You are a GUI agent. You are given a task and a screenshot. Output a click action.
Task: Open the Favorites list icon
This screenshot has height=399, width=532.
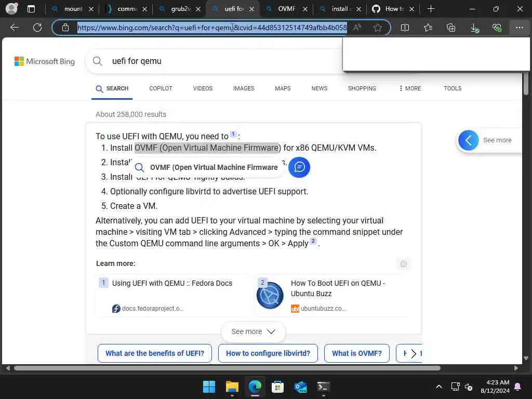(428, 28)
